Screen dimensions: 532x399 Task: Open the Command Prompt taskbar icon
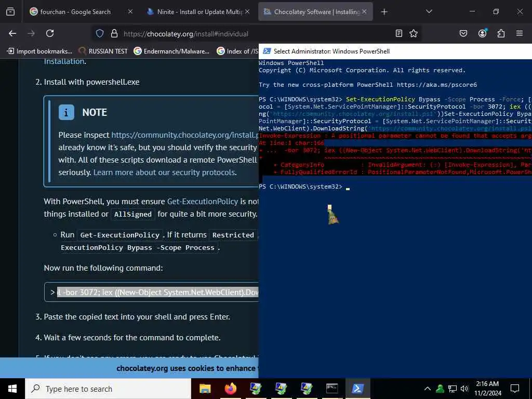(332, 389)
